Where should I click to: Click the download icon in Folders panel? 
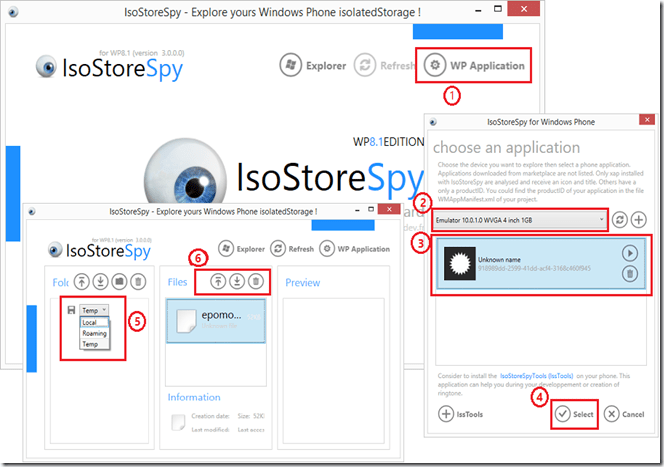point(100,283)
